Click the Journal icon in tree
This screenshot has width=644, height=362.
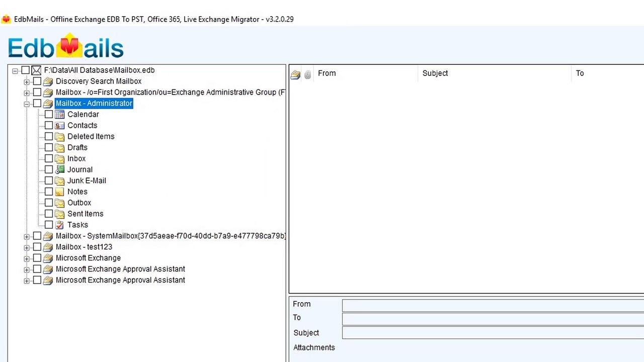[x=59, y=169]
